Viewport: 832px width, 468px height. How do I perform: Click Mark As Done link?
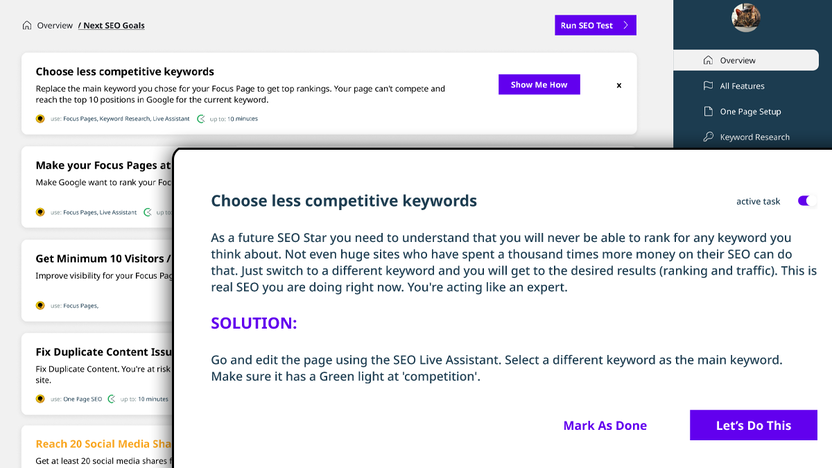605,425
